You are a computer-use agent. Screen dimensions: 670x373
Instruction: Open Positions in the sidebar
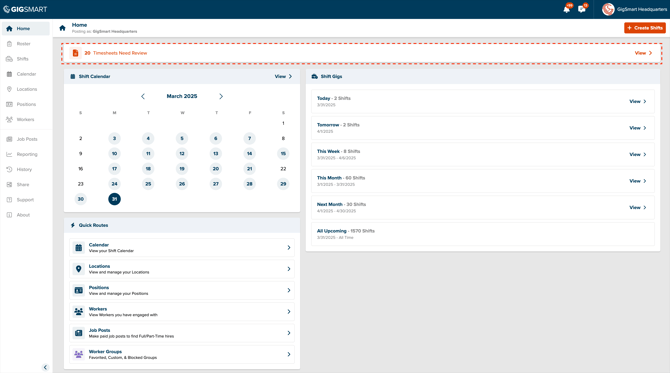click(26, 104)
